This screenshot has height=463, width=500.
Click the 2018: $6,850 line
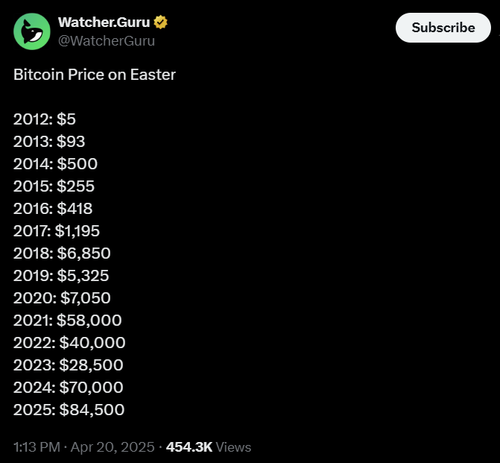tap(62, 253)
